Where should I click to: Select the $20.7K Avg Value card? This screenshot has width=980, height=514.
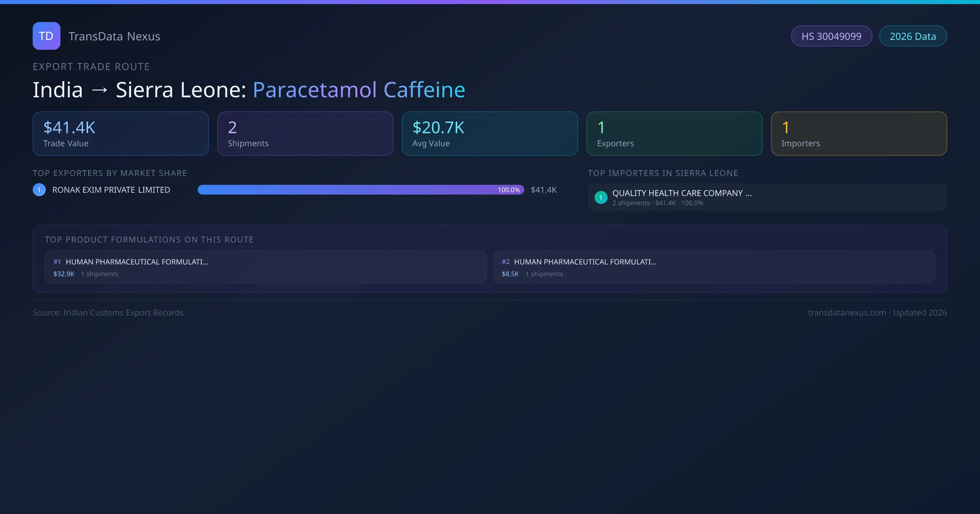pos(490,134)
